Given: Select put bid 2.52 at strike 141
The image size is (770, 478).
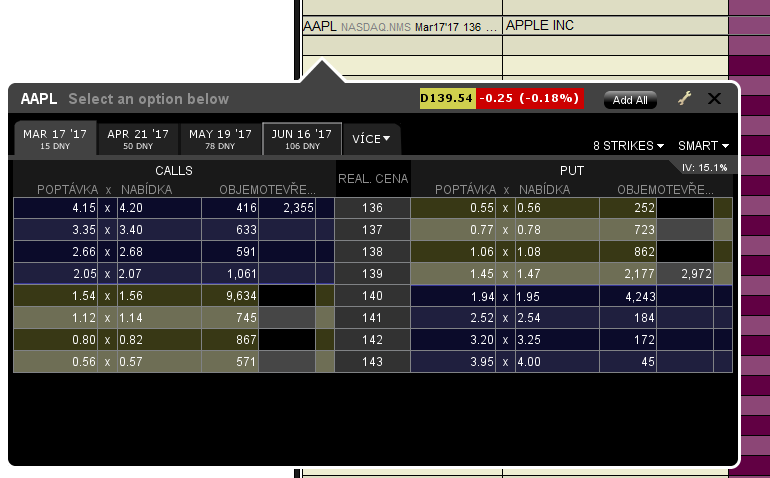Looking at the screenshot, I should coord(453,318).
